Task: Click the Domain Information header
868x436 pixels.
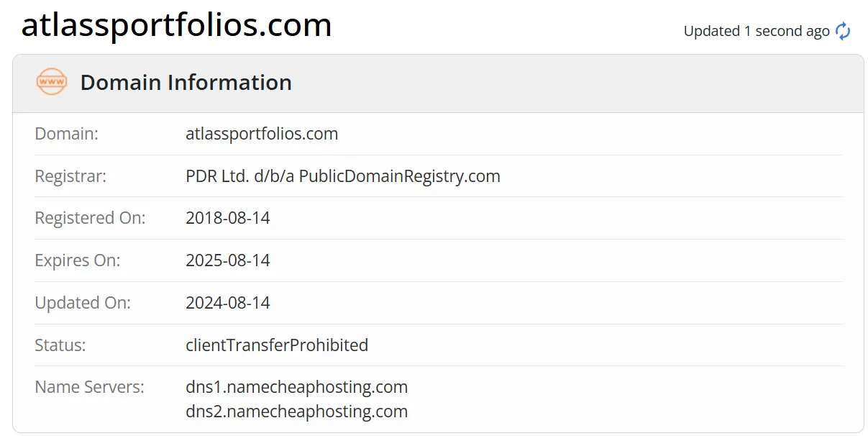Action: tap(186, 82)
